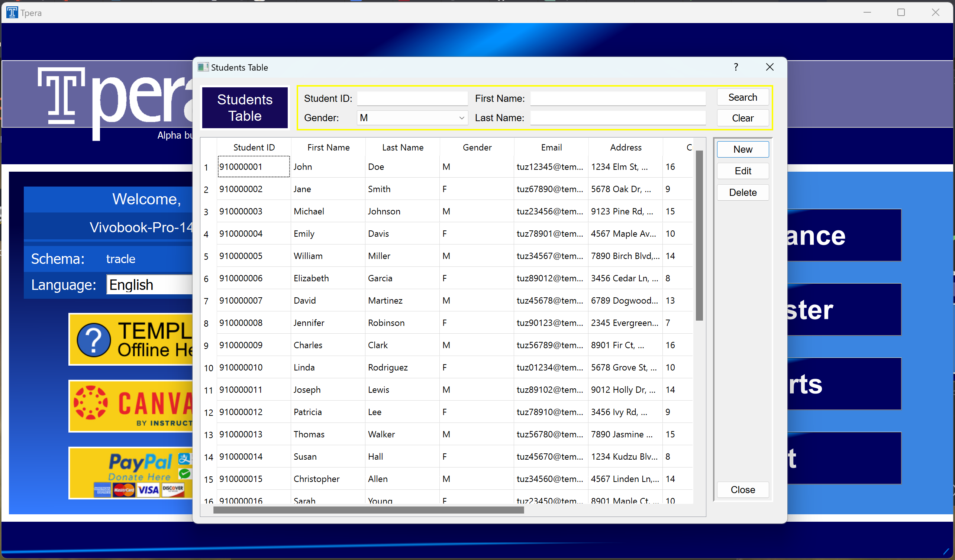Click the Tpera app icon in title bar

click(12, 13)
